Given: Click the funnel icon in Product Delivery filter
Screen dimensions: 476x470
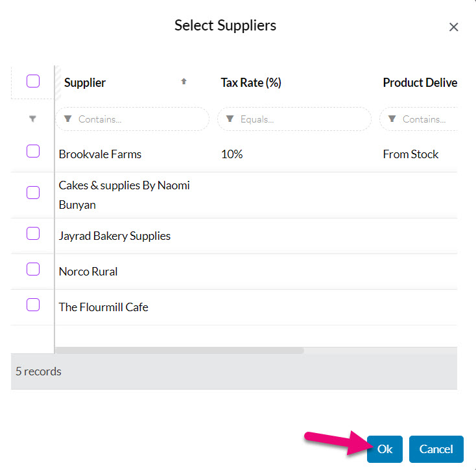Looking at the screenshot, I should (x=392, y=119).
